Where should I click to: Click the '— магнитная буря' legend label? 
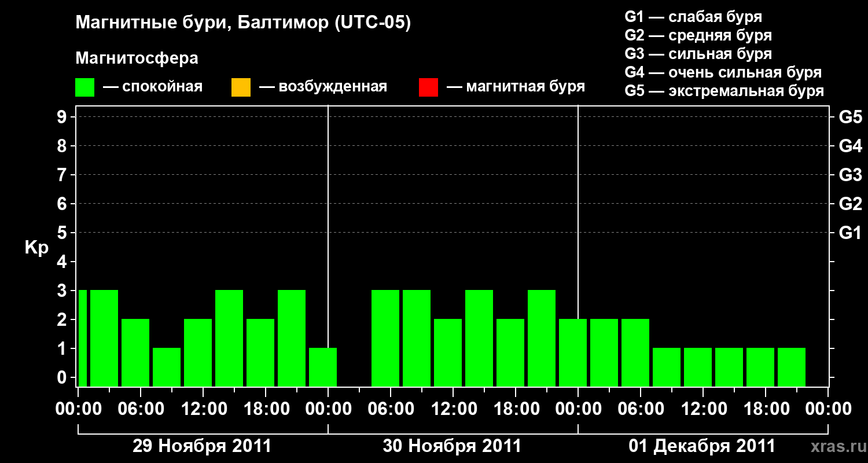(x=516, y=87)
